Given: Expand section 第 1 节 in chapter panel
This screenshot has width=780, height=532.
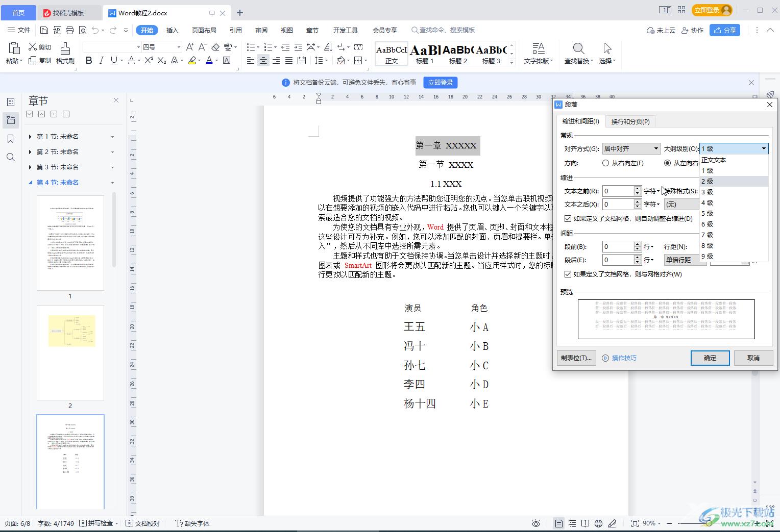Looking at the screenshot, I should 30,136.
